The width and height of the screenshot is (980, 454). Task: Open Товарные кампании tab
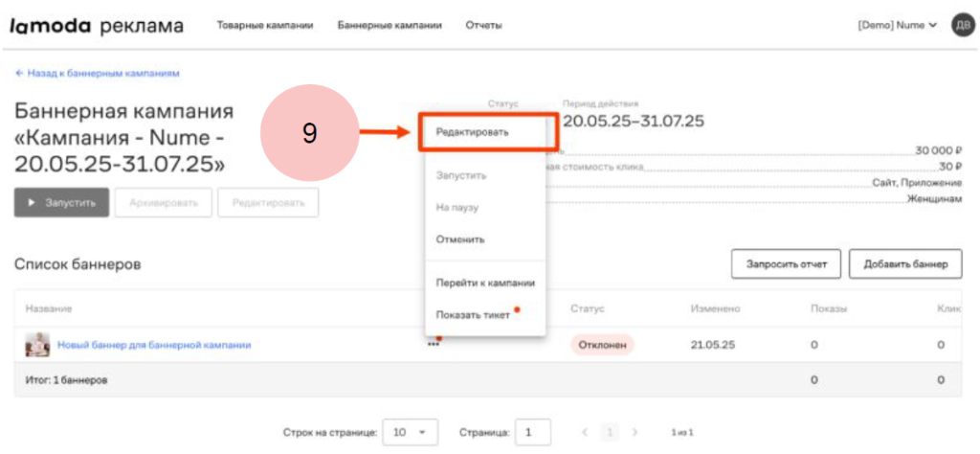pos(265,26)
